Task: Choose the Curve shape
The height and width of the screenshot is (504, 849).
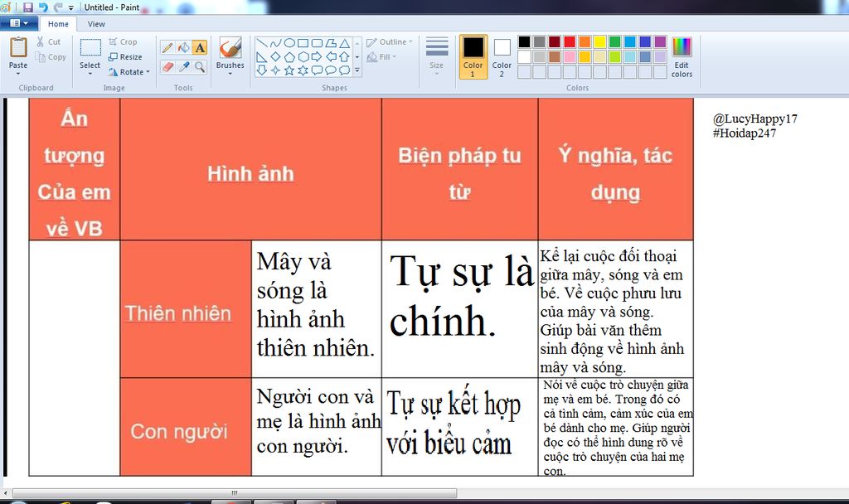Action: (275, 43)
